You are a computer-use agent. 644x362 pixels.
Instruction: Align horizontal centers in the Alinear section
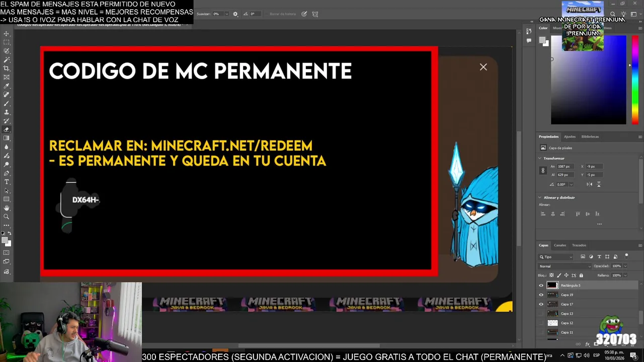tap(553, 214)
